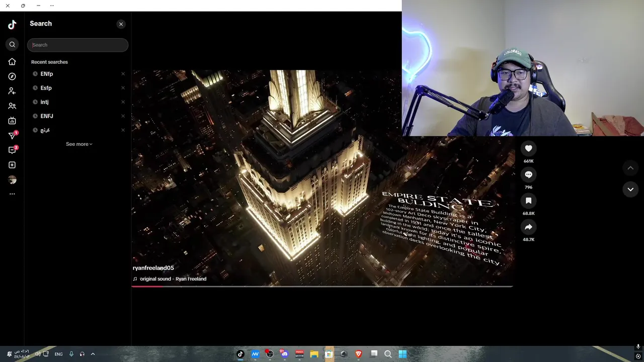Go to next video with down arrow
This screenshot has height=362, width=644.
[630, 189]
